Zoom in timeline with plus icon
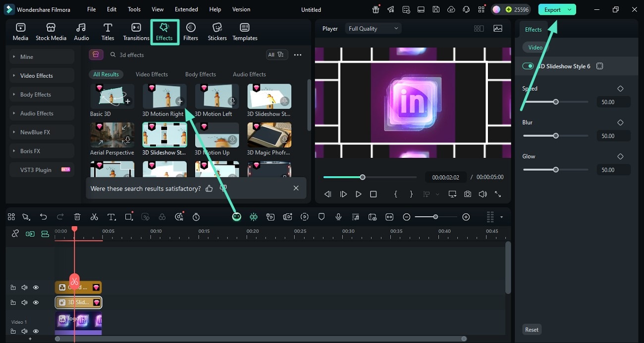644x343 pixels. pos(466,217)
